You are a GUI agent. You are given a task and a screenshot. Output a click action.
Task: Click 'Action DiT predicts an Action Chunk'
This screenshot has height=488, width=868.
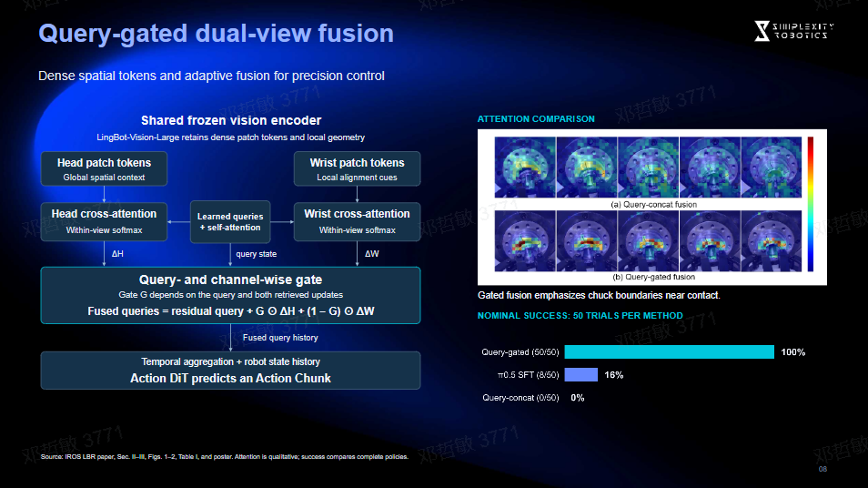click(230, 379)
